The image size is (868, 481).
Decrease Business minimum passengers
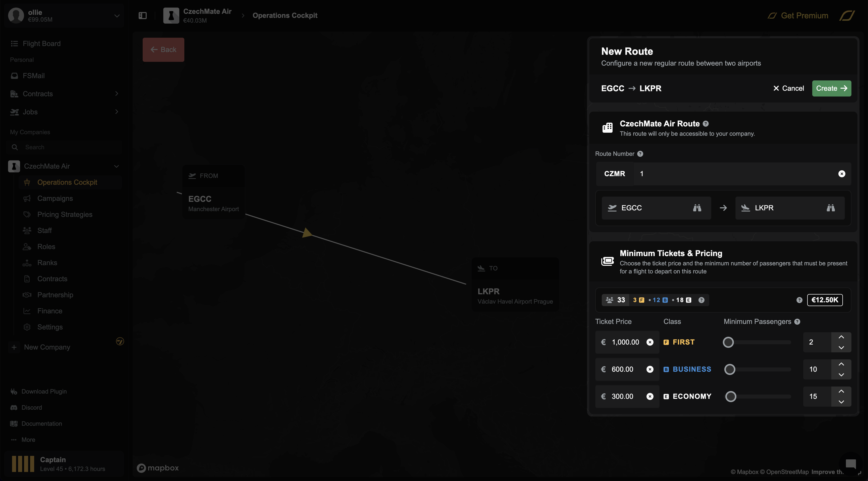click(841, 374)
